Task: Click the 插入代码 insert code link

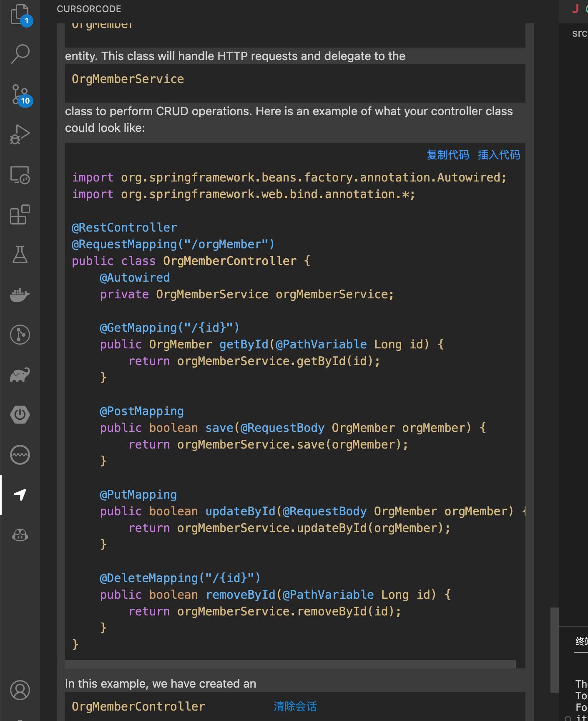Action: pyautogui.click(x=499, y=155)
